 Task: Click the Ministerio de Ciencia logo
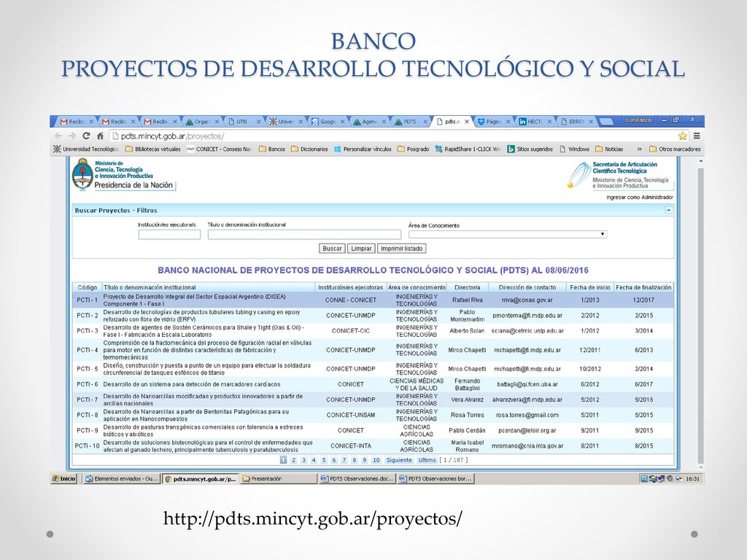click(124, 175)
